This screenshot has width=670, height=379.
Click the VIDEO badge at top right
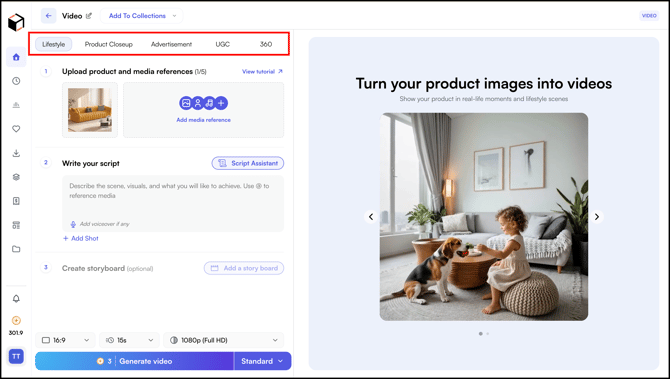(649, 16)
